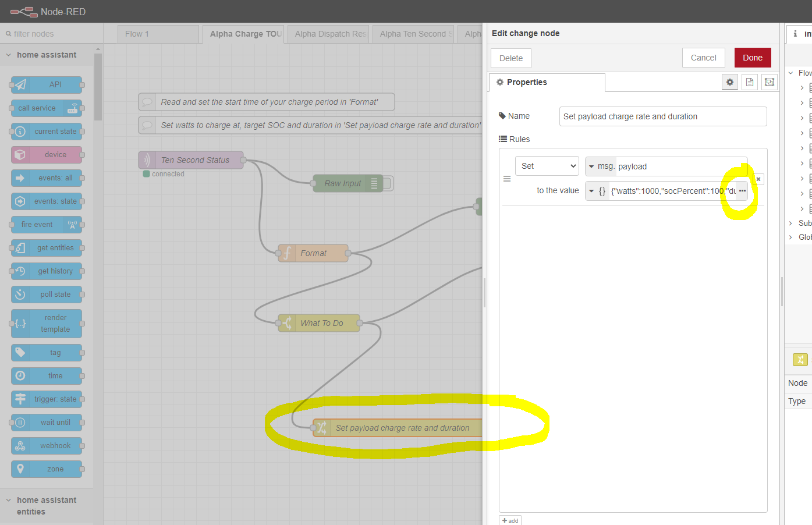
Task: Select the wait until palette node
Action: [x=47, y=422]
